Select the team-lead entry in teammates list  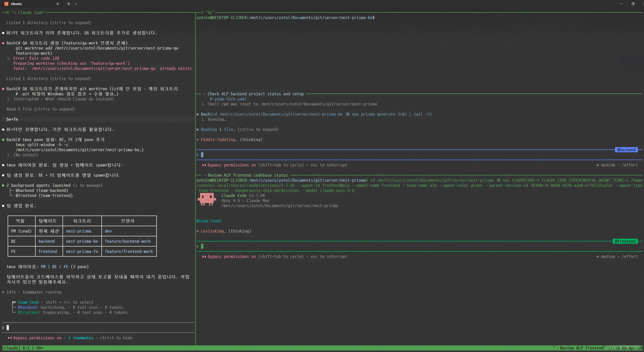[28, 302]
